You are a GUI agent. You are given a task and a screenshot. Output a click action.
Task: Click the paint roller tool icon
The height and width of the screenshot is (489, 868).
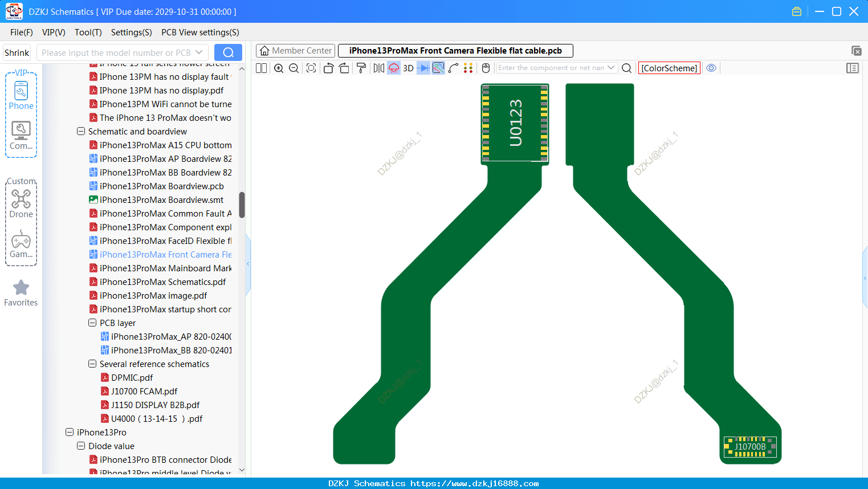pos(361,68)
